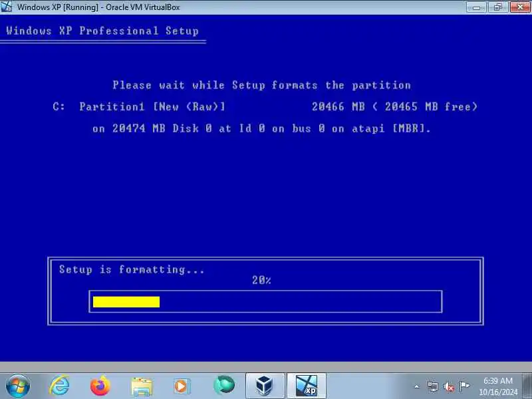Close the Windows XP VirtualBox window
Viewport: 532px width, 399px height.
click(x=520, y=7)
